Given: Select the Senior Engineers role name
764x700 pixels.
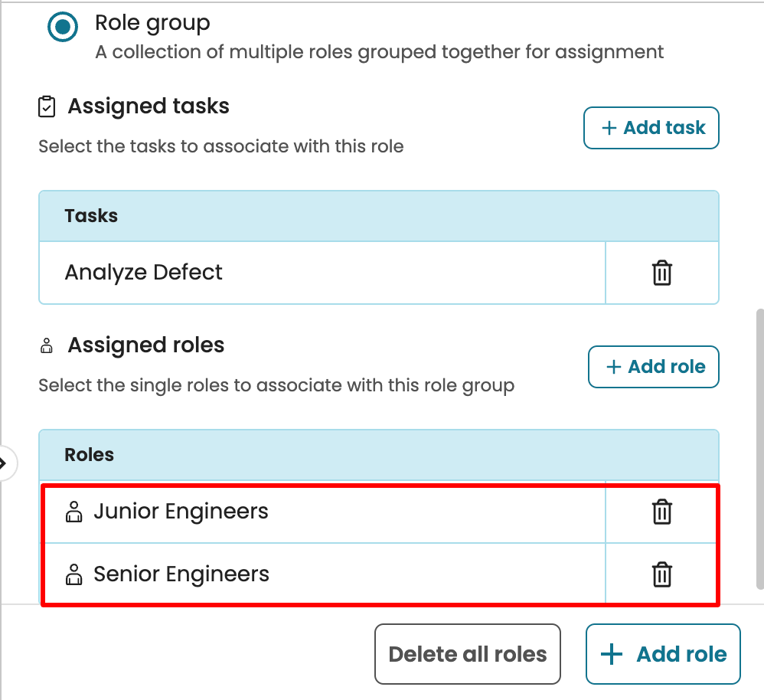Looking at the screenshot, I should [x=181, y=574].
